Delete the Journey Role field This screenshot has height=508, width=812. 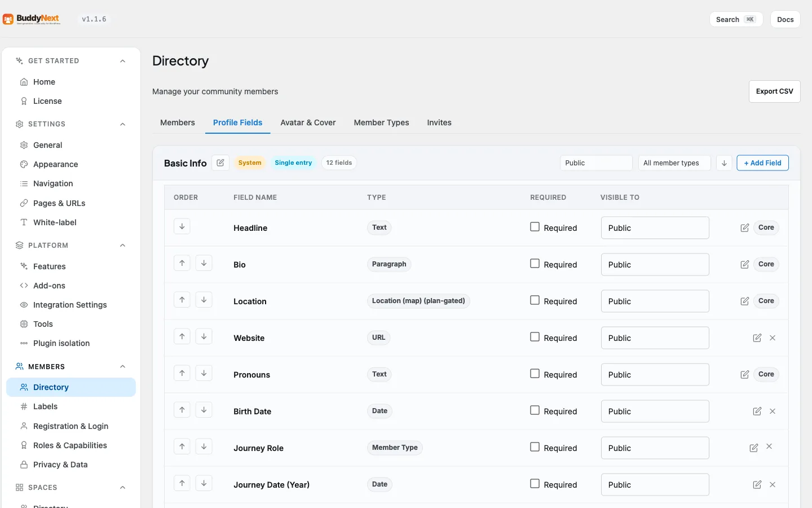tap(769, 446)
